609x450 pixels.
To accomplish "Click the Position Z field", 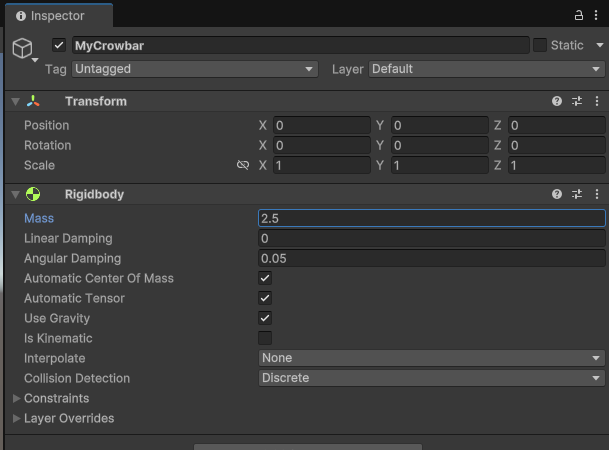I will [x=557, y=125].
